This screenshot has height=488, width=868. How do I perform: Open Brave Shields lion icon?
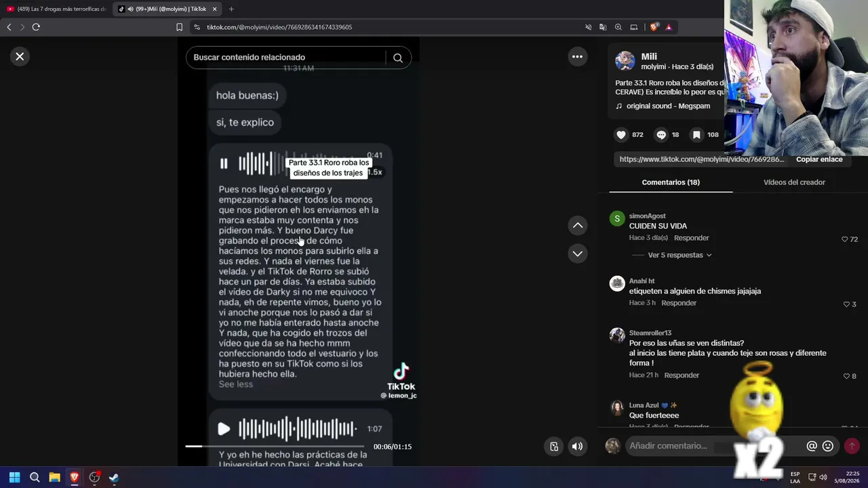click(x=654, y=27)
